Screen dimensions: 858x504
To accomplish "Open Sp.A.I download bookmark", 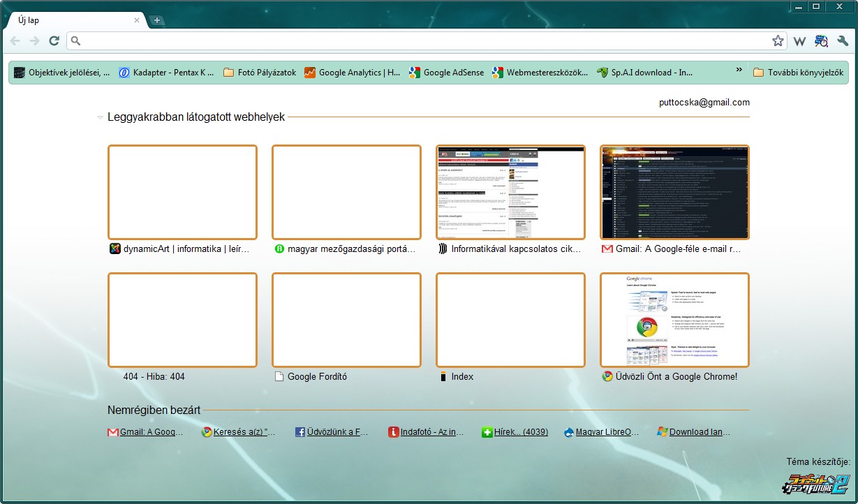I will click(645, 73).
